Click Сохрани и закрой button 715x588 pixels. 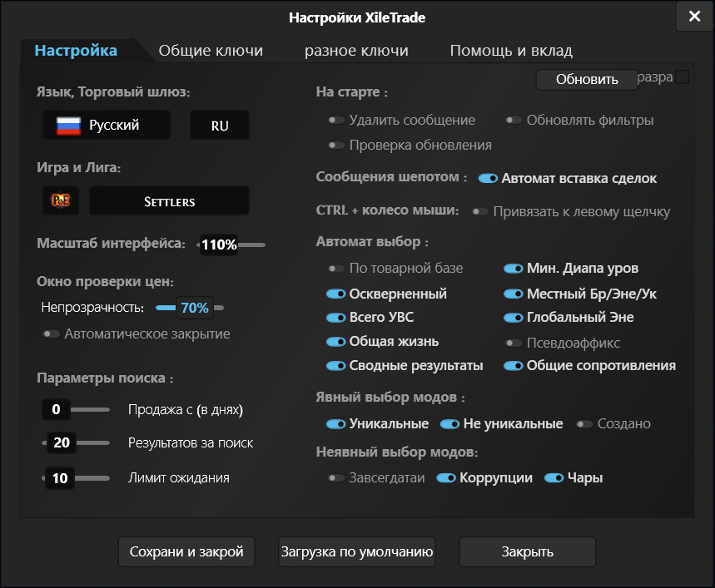[x=186, y=552]
